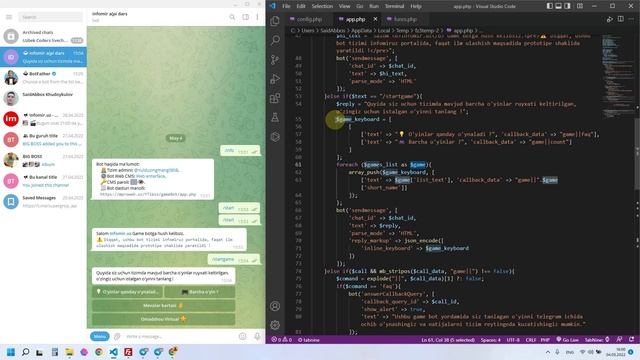
Task: Open the Selection menu
Action: tap(322, 6)
